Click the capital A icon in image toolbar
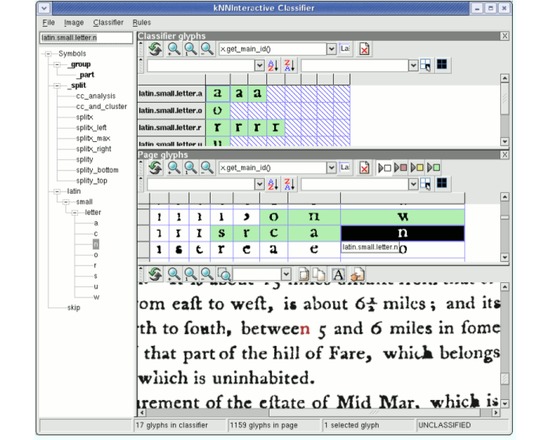Screen dimensions: 550x440 [x=338, y=274]
